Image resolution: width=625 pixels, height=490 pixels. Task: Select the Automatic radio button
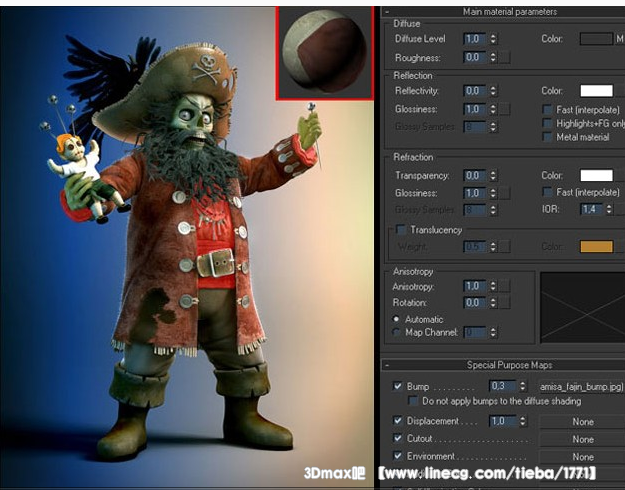pyautogui.click(x=396, y=319)
